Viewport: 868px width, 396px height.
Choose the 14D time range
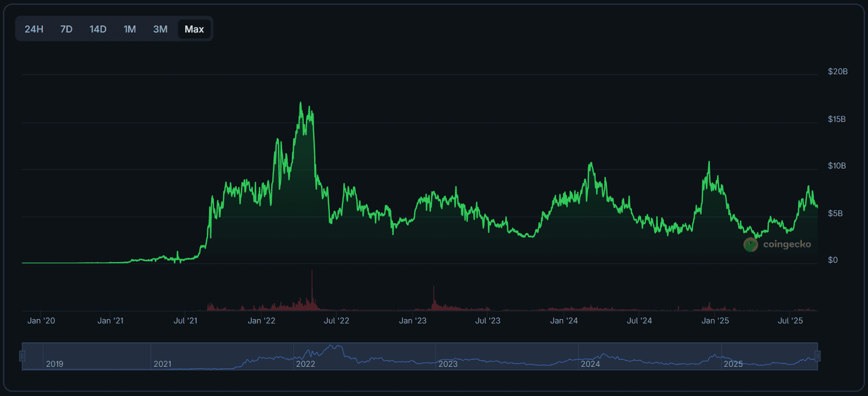tap(97, 29)
